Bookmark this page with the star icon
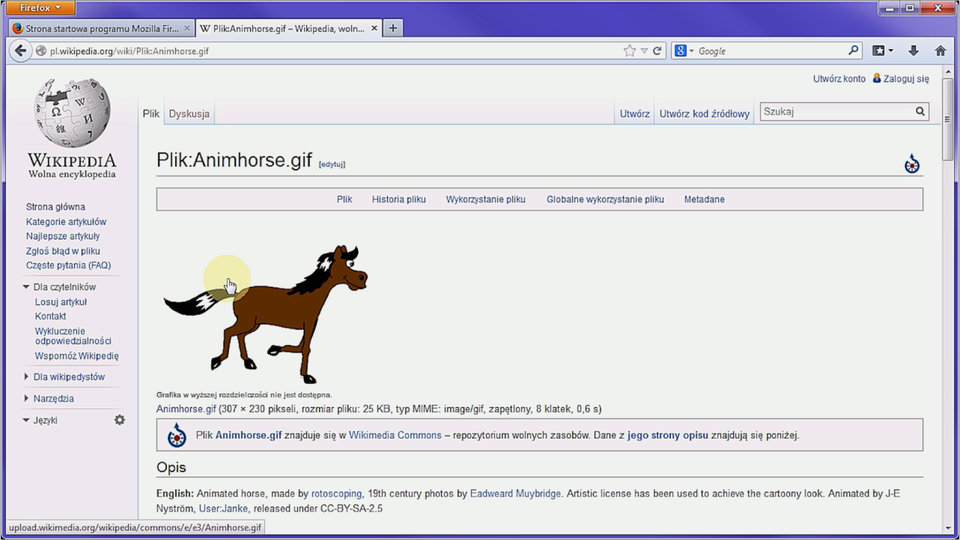The width and height of the screenshot is (960, 540). coord(629,51)
